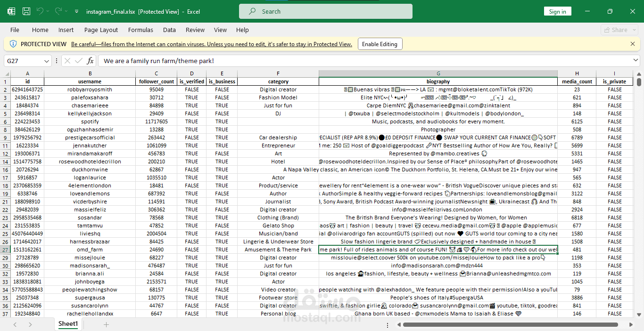Screen dimensions: 644x331
Task: Click the next sheet navigation arrow
Action: coord(30,324)
